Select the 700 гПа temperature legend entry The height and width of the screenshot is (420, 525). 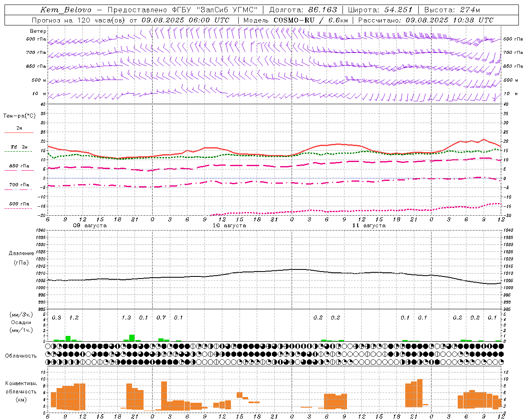click(19, 185)
